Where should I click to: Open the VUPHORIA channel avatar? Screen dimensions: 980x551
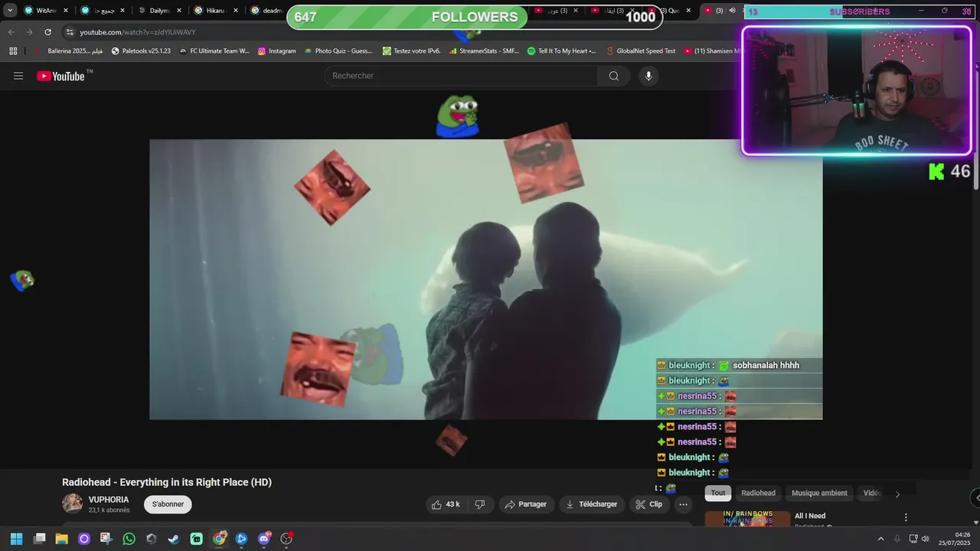[x=73, y=504]
